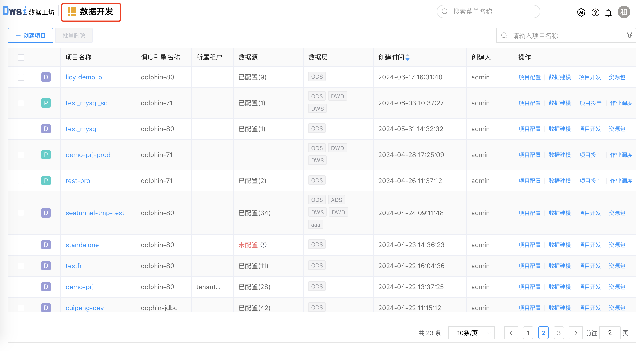Go to next page arrow
644x351 pixels.
click(576, 333)
